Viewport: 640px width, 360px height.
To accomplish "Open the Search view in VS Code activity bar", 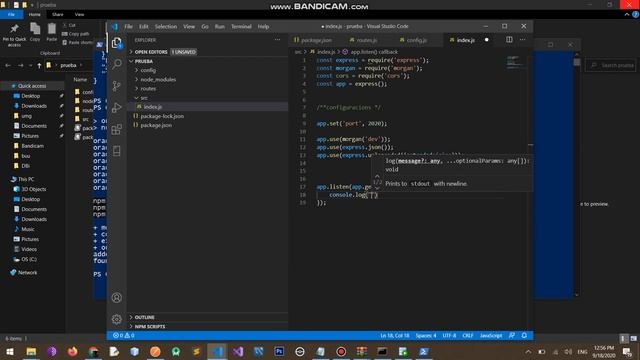I will coord(117,64).
